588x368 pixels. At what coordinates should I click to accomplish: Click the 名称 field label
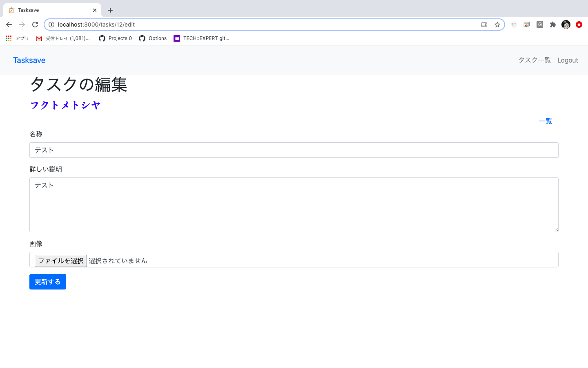pos(36,134)
